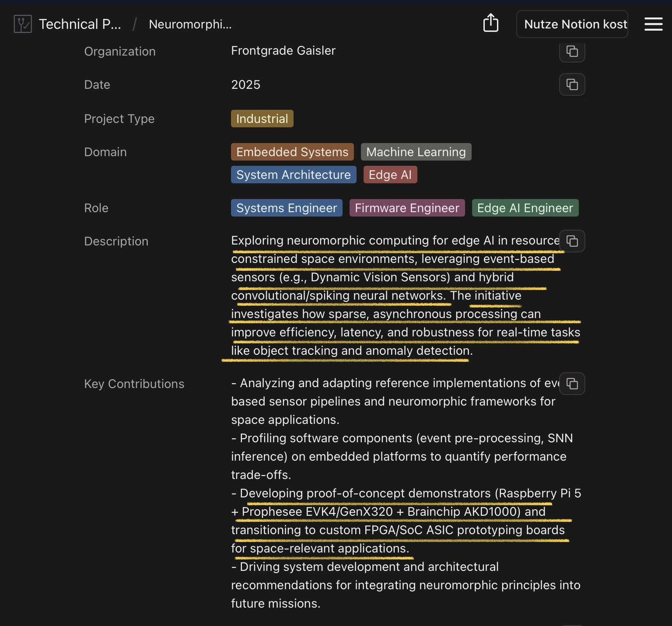The height and width of the screenshot is (626, 672).
Task: Select the System Architecture tag
Action: (294, 175)
